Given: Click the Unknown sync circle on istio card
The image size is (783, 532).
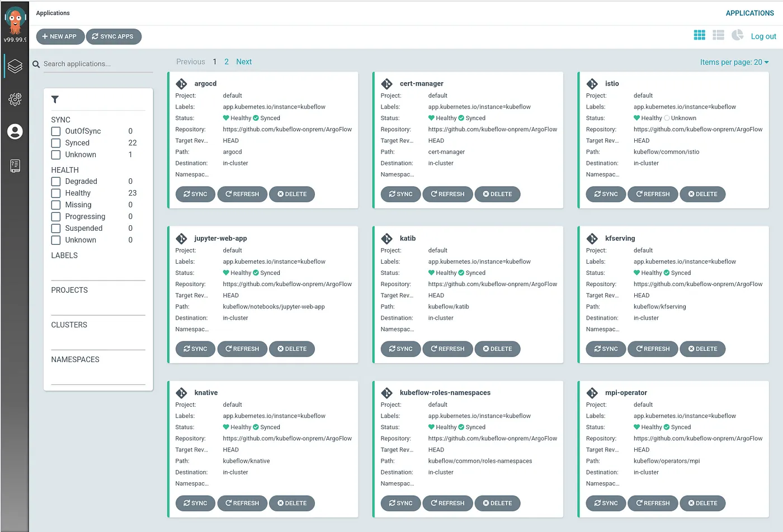Looking at the screenshot, I should coord(667,118).
